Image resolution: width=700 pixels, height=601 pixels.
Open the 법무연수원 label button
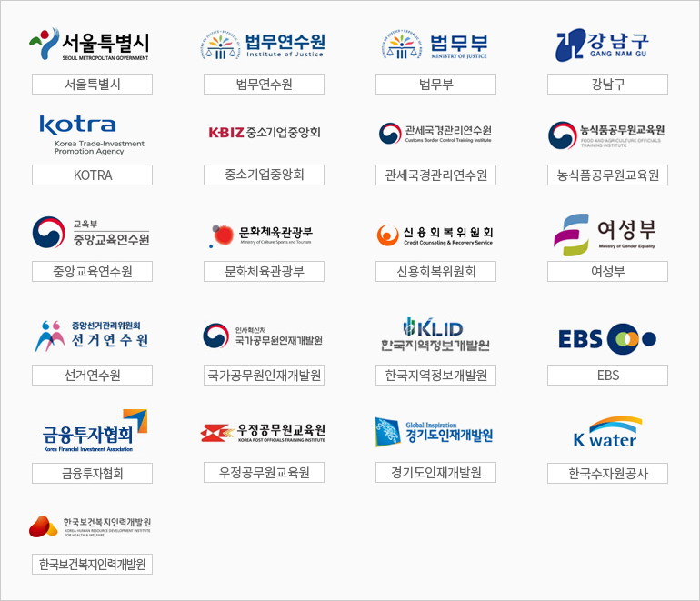tap(264, 84)
